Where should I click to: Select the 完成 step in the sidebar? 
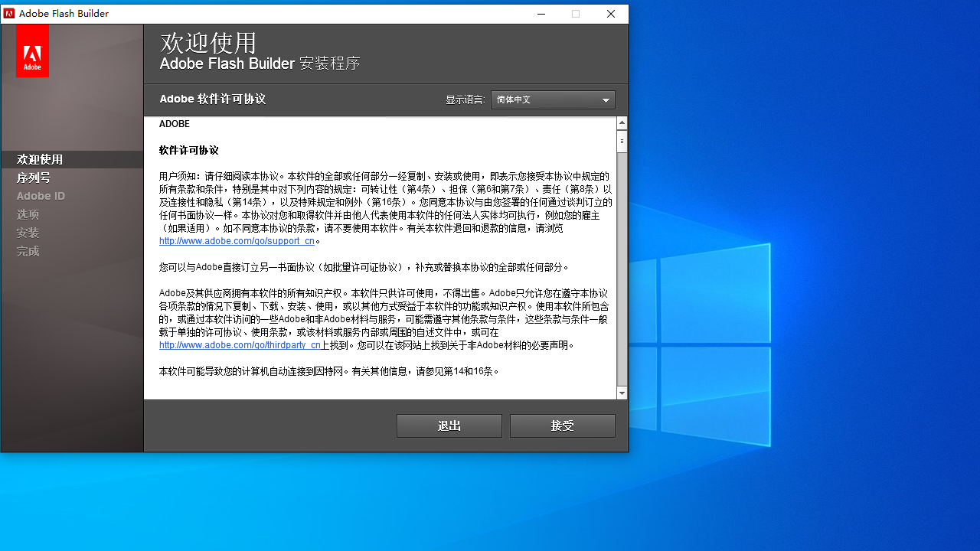click(x=28, y=251)
